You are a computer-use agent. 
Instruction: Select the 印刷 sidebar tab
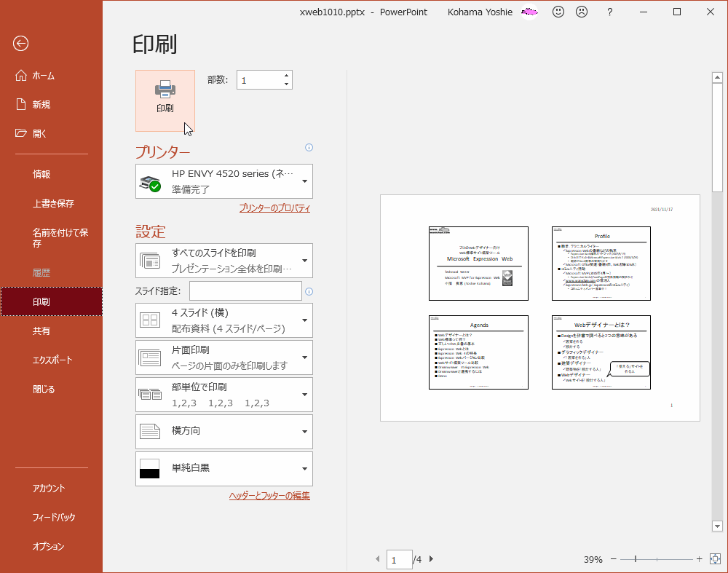coord(51,302)
